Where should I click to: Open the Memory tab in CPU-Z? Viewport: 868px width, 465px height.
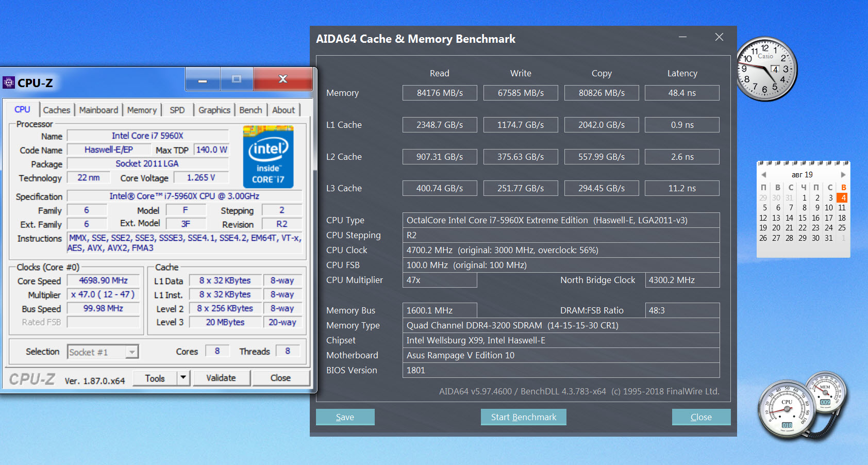pos(142,110)
